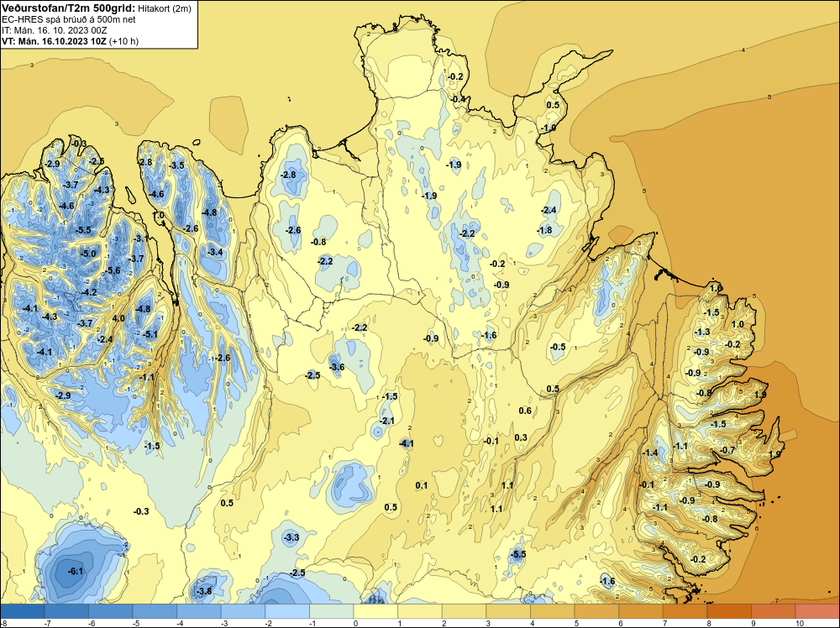Click the -3.1 temperature value on map
840x628 pixels.
(141, 238)
